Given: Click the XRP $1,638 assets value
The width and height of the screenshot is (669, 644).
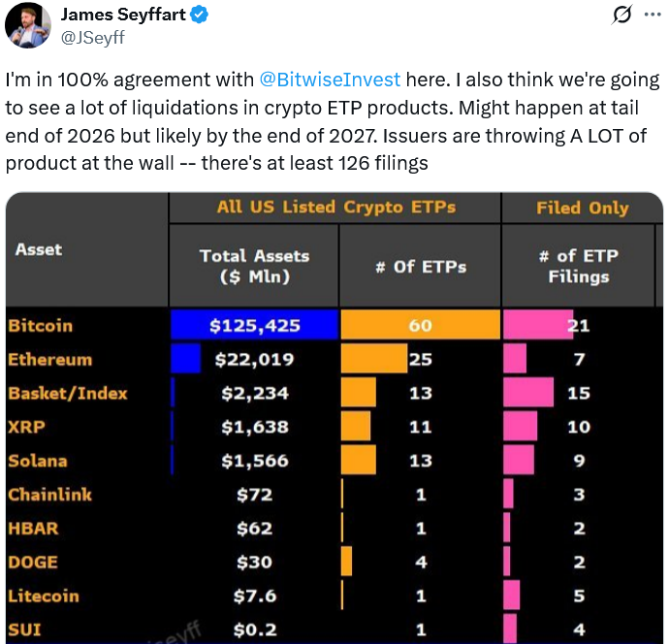Looking at the screenshot, I should 254,427.
